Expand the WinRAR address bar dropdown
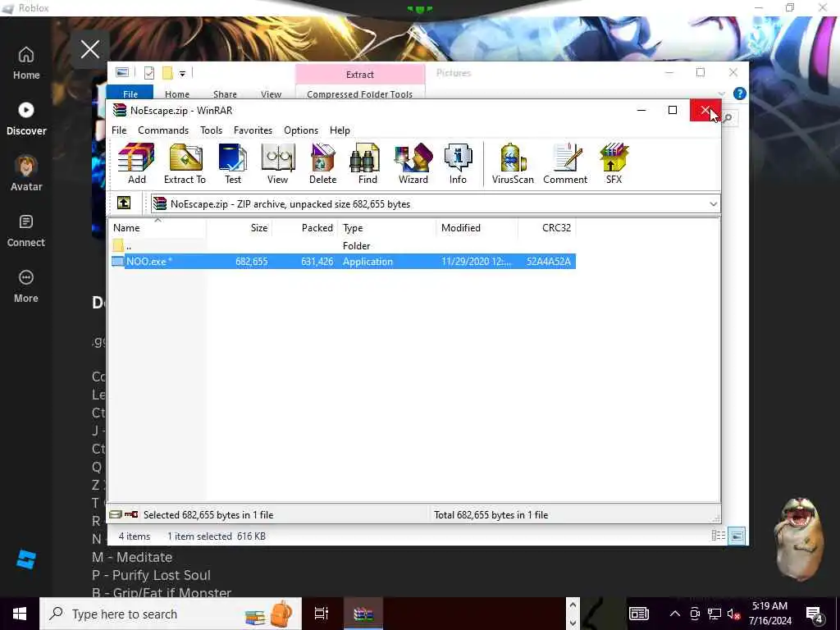Image resolution: width=840 pixels, height=630 pixels. 713,204
